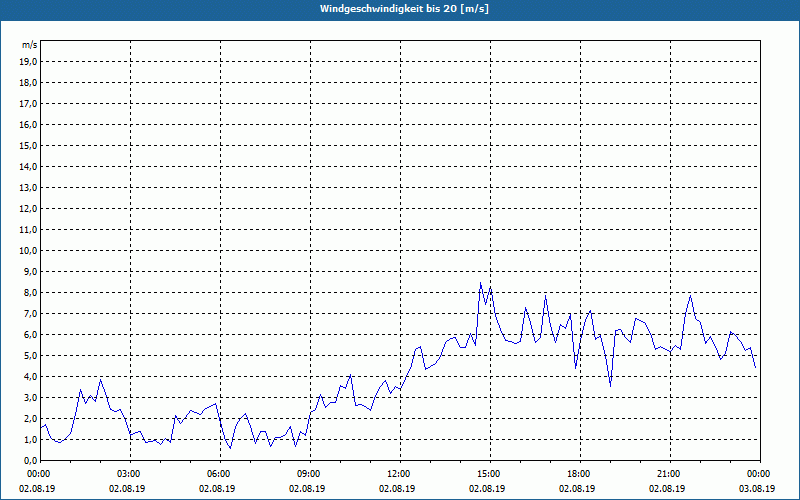Pick the "6,0" y-axis label
800x500 pixels.
pos(31,335)
